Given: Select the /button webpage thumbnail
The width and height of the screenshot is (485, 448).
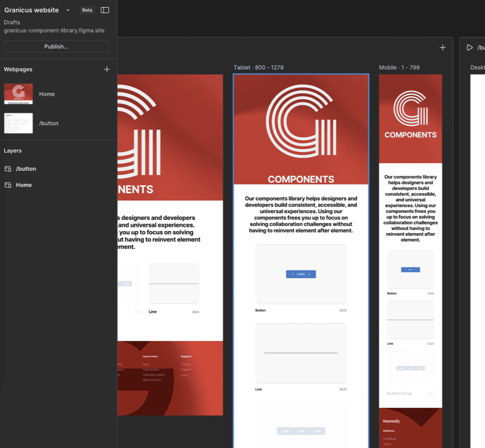Looking at the screenshot, I should 18,123.
